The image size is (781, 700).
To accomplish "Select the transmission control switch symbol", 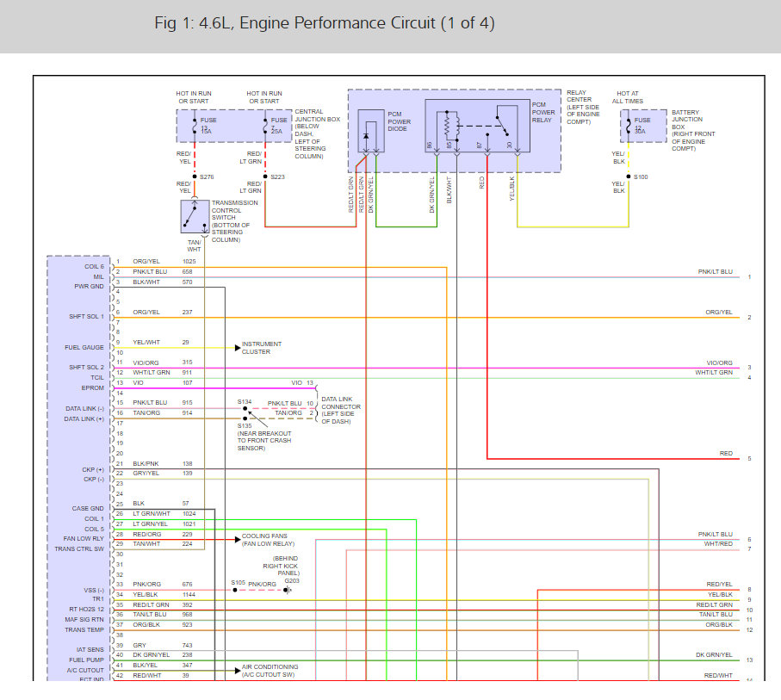I will click(195, 217).
